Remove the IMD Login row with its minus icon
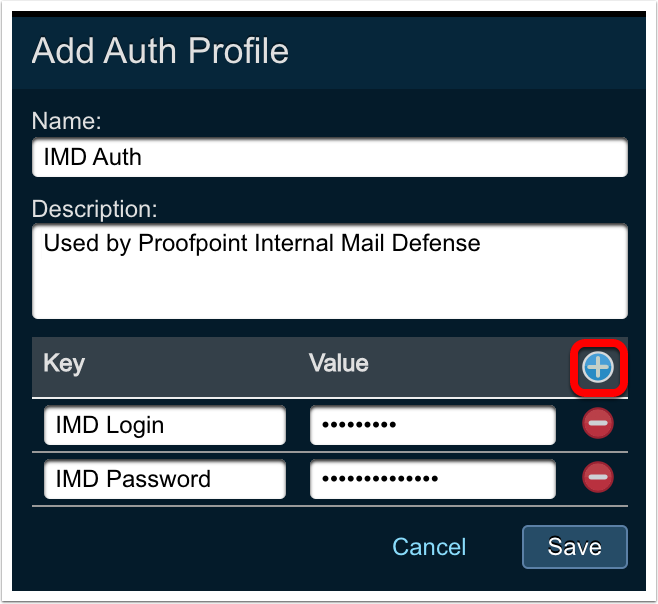Screen dimensions: 658x604 (598, 424)
